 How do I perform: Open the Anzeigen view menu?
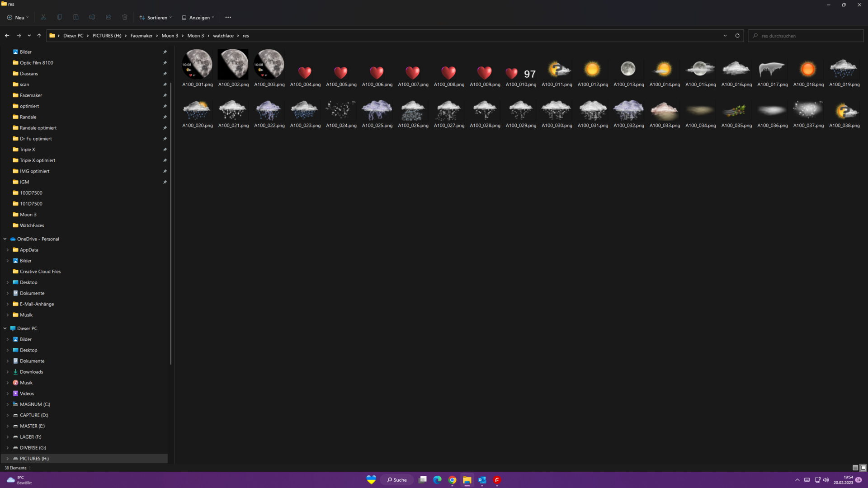pos(198,18)
